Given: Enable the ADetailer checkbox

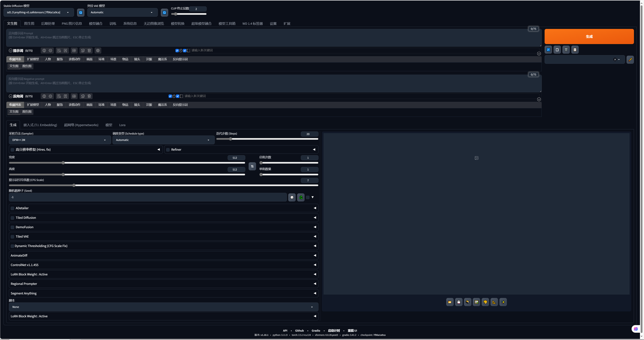Looking at the screenshot, I should coord(12,208).
